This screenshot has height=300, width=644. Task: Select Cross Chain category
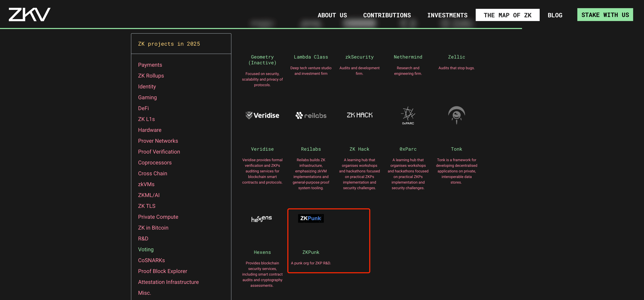[153, 173]
